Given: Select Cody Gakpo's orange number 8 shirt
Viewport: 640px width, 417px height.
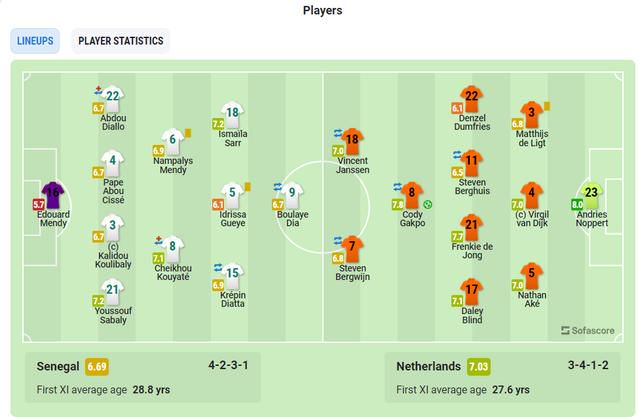Looking at the screenshot, I should pos(412,195).
